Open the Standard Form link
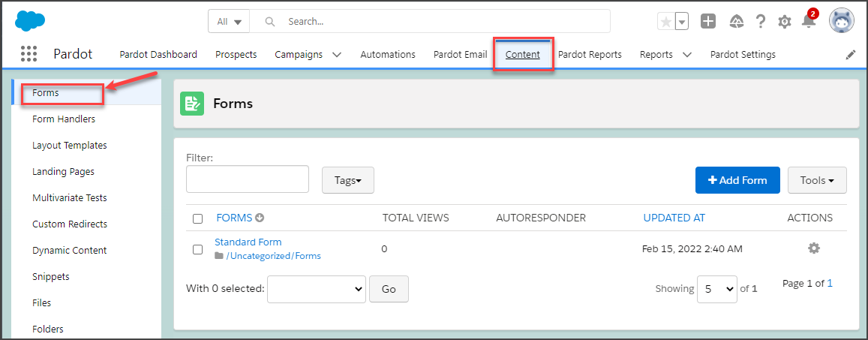The image size is (868, 340). (248, 242)
